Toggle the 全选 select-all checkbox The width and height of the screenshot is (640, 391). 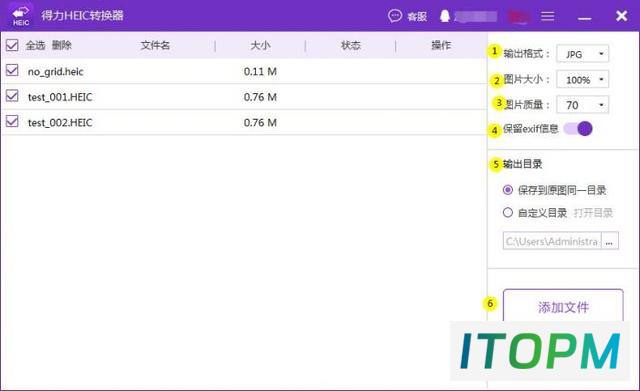(x=12, y=45)
